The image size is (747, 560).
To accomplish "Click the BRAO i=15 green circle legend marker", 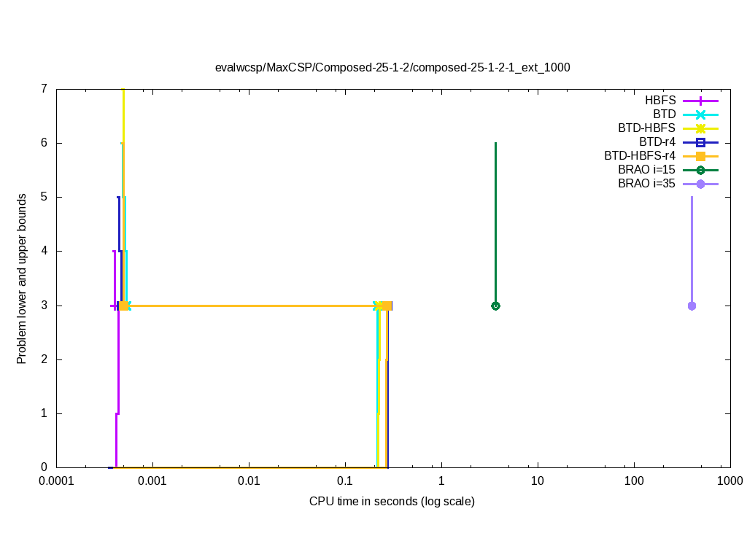I will click(700, 170).
